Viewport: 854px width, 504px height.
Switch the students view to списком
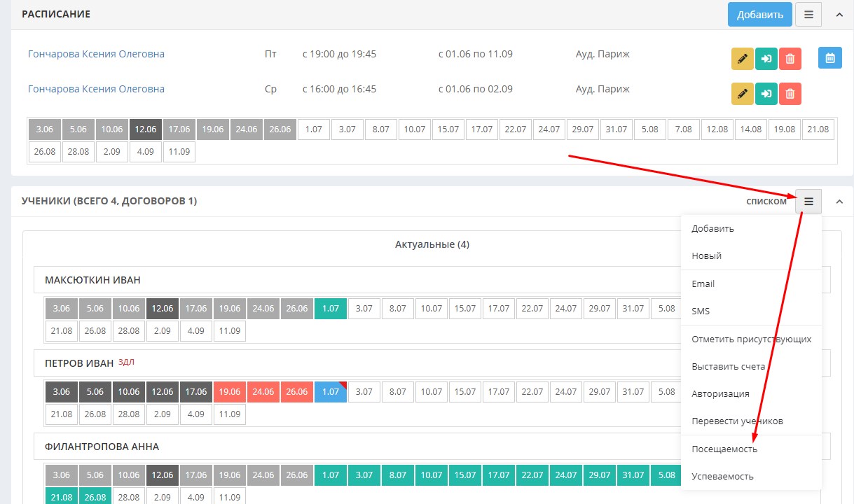click(766, 202)
